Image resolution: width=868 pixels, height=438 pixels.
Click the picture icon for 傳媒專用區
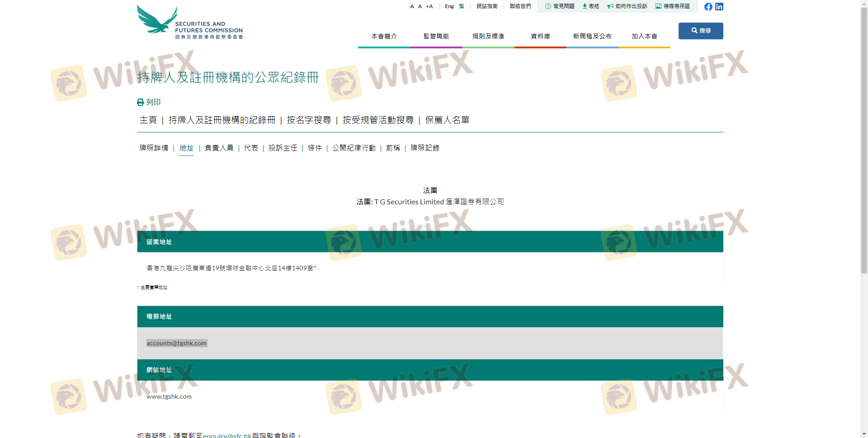[658, 6]
